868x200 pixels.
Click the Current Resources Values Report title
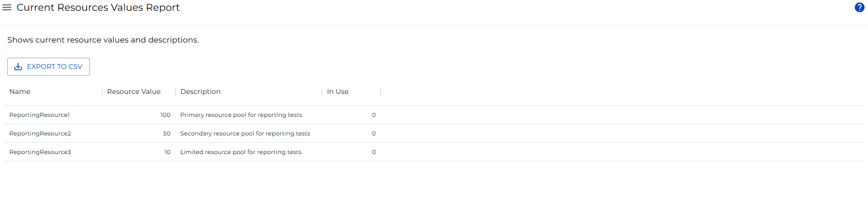tap(98, 8)
